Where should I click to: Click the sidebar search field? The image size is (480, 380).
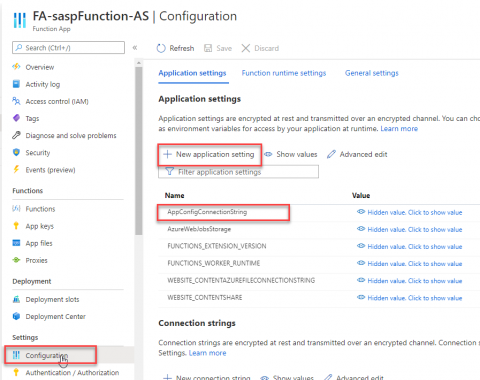(x=68, y=48)
